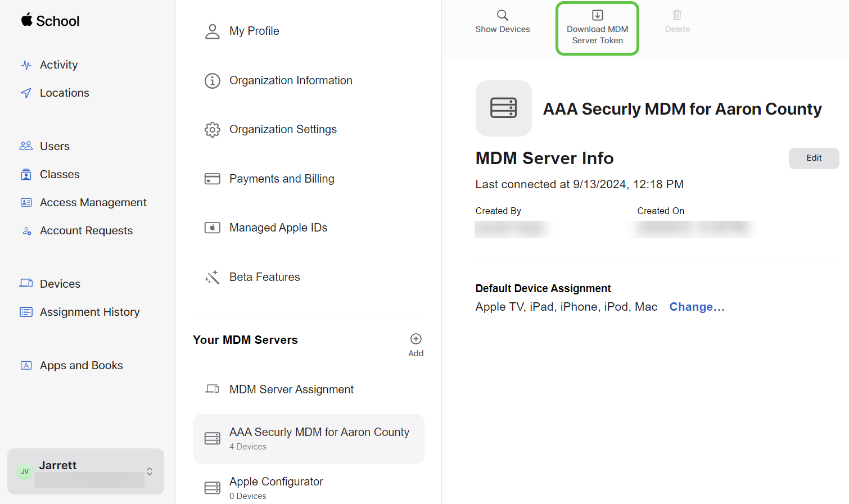
Task: Select Organization Information text
Action: tap(291, 81)
